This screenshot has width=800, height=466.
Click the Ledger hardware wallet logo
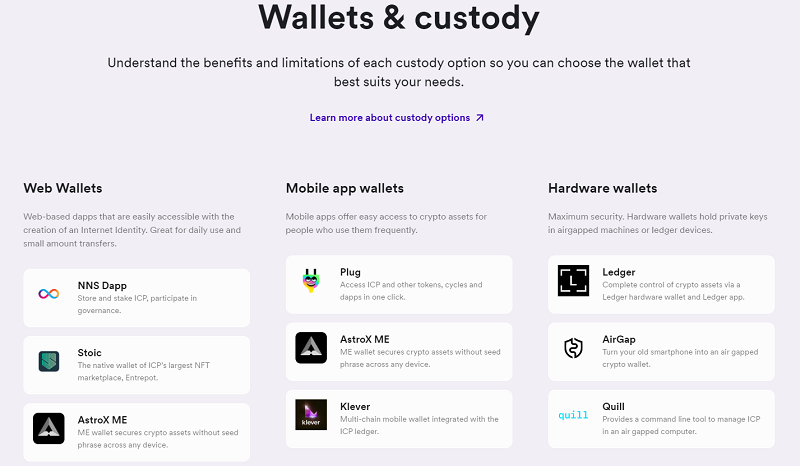tap(573, 281)
